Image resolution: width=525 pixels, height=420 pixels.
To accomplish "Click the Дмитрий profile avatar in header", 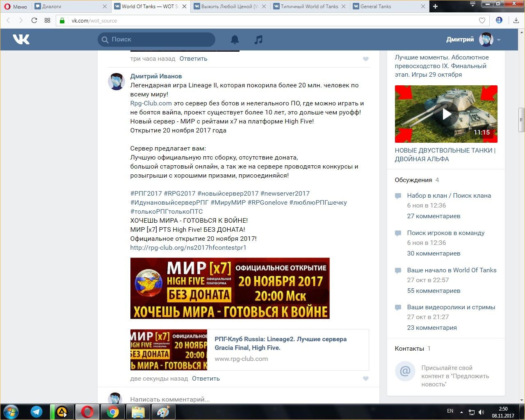I will (x=486, y=39).
